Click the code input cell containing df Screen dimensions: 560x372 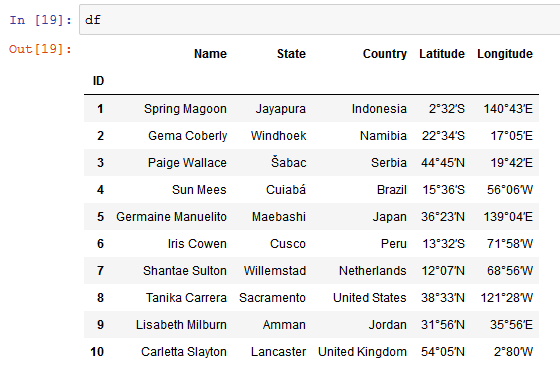tap(320, 20)
